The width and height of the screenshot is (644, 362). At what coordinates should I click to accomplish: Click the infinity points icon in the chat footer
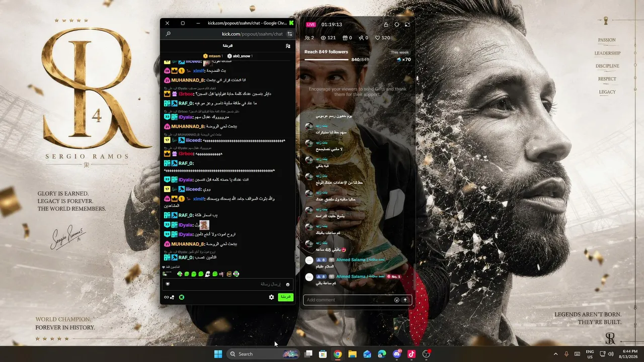point(169,297)
